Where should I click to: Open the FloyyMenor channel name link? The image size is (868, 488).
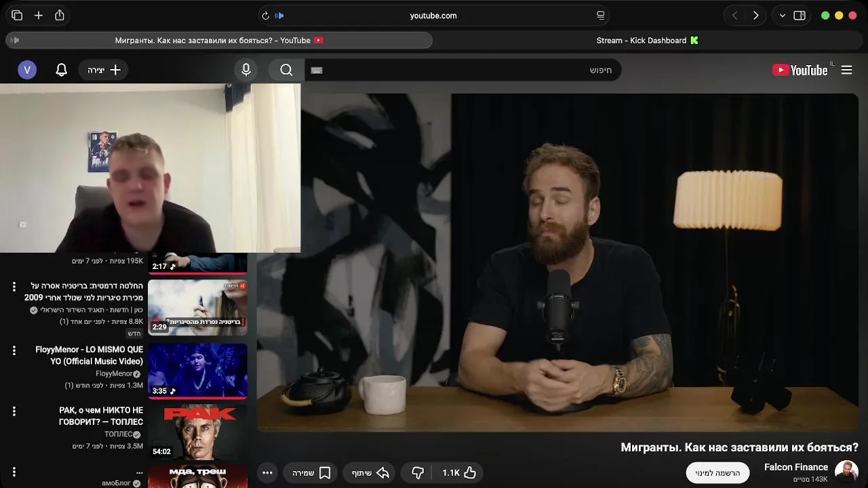(x=114, y=373)
